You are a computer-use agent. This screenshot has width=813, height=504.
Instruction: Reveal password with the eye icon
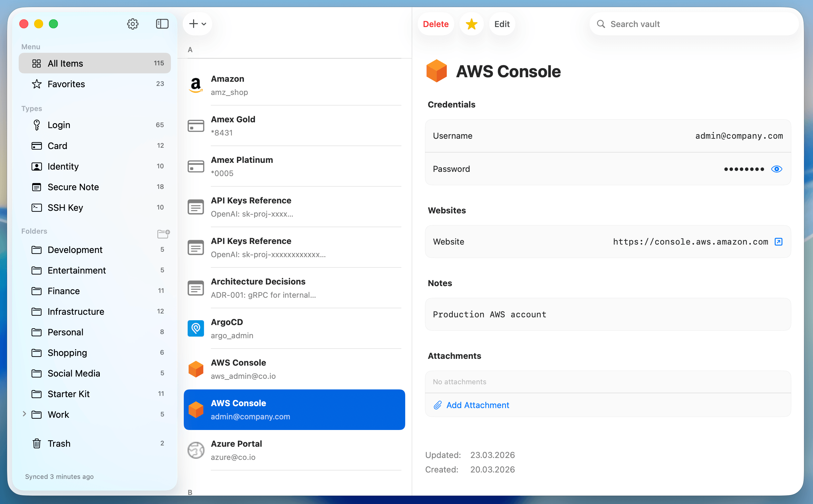(x=776, y=169)
